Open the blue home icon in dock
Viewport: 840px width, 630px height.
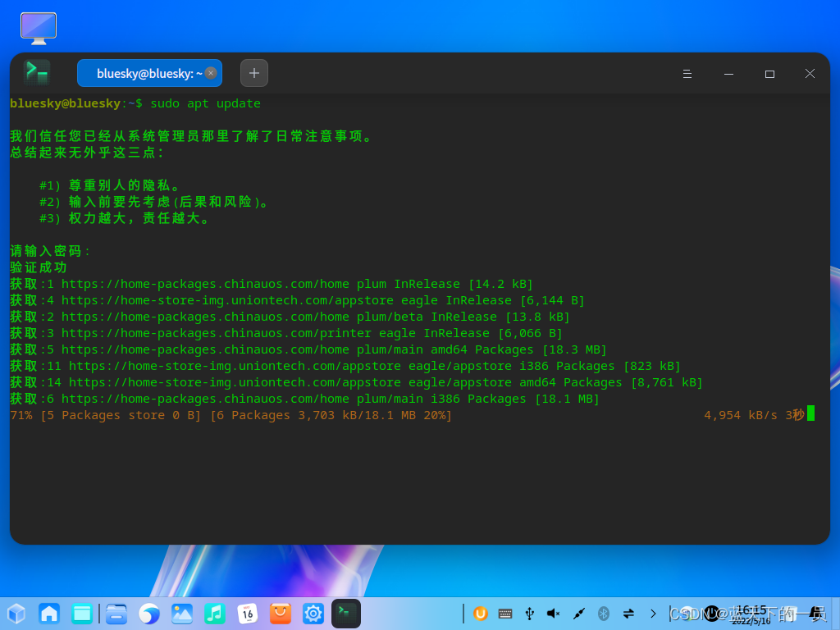coord(49,614)
